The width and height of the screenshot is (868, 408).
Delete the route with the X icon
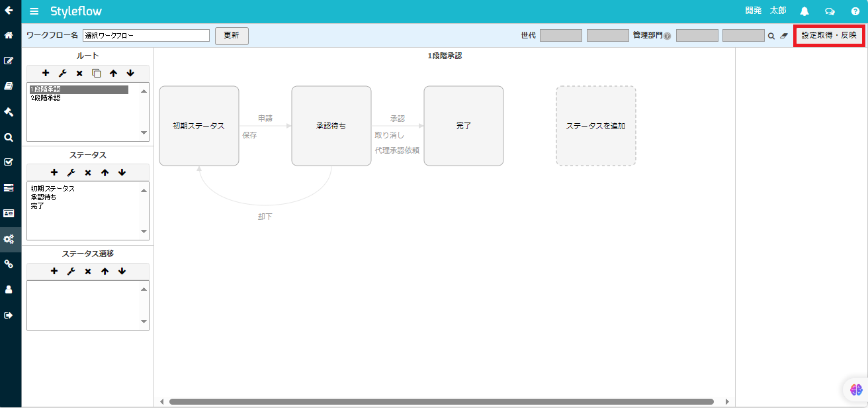[x=79, y=73]
